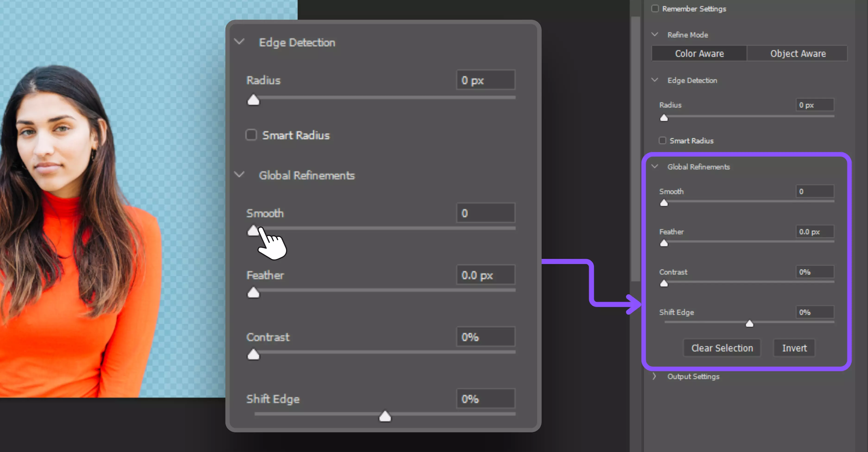
Task: Click the Contrast slider handle in the enlarged panel
Action: coord(253,355)
